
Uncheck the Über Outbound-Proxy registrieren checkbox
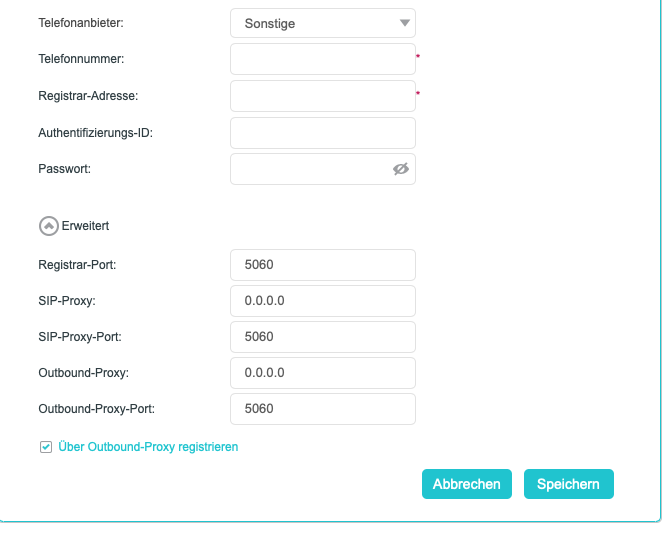pos(45,447)
